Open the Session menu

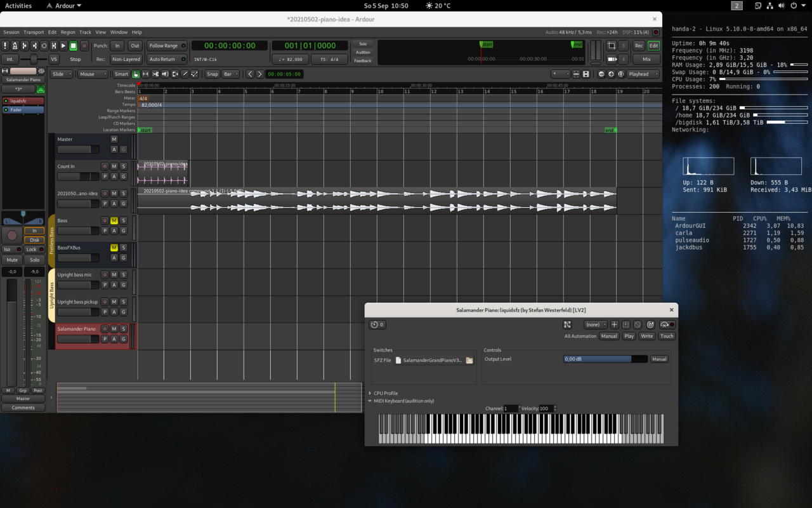pyautogui.click(x=11, y=32)
